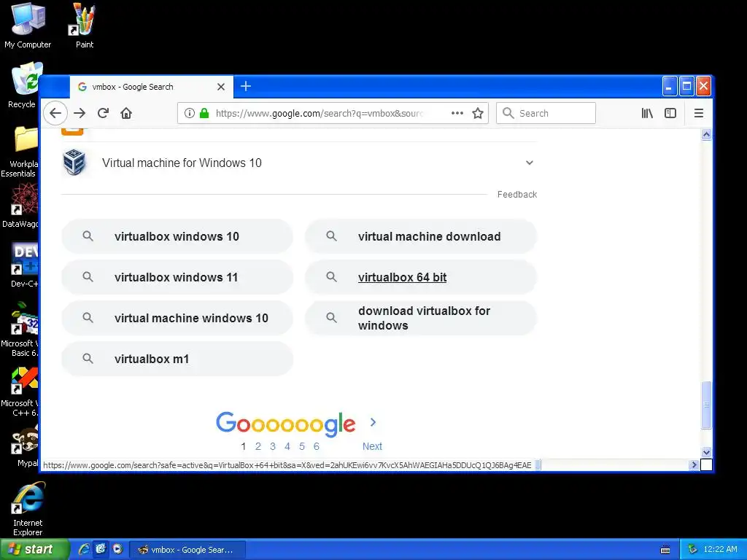Search for virtualbox m1
The width and height of the screenshot is (747, 560).
[x=177, y=359]
